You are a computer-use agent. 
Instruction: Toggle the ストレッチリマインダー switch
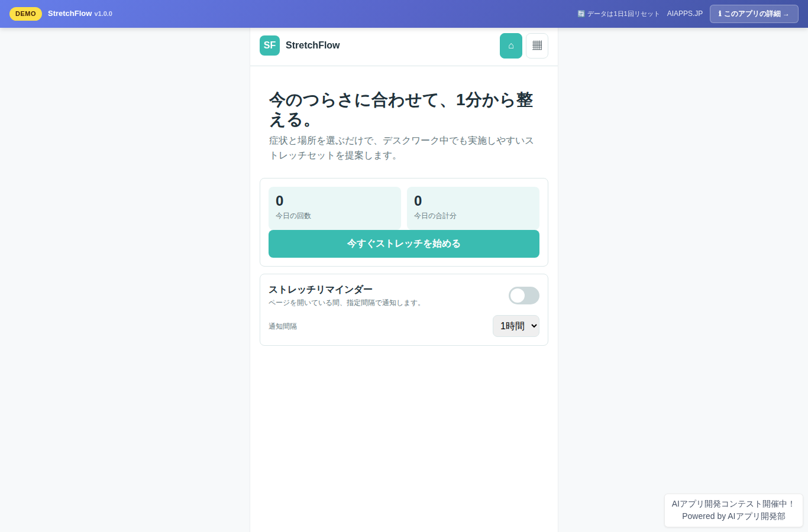click(x=524, y=296)
